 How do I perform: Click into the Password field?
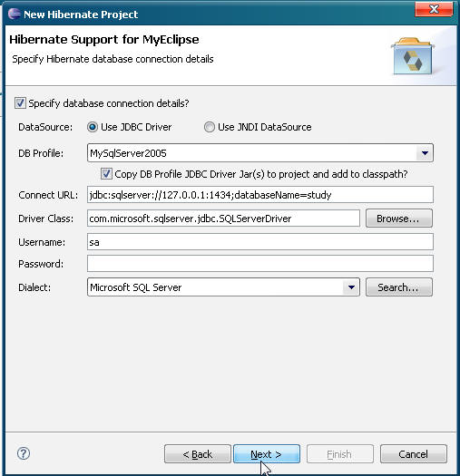[x=260, y=264]
